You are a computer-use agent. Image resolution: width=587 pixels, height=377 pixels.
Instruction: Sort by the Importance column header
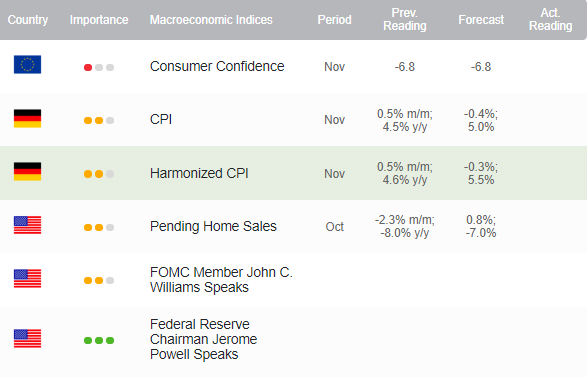pos(99,20)
